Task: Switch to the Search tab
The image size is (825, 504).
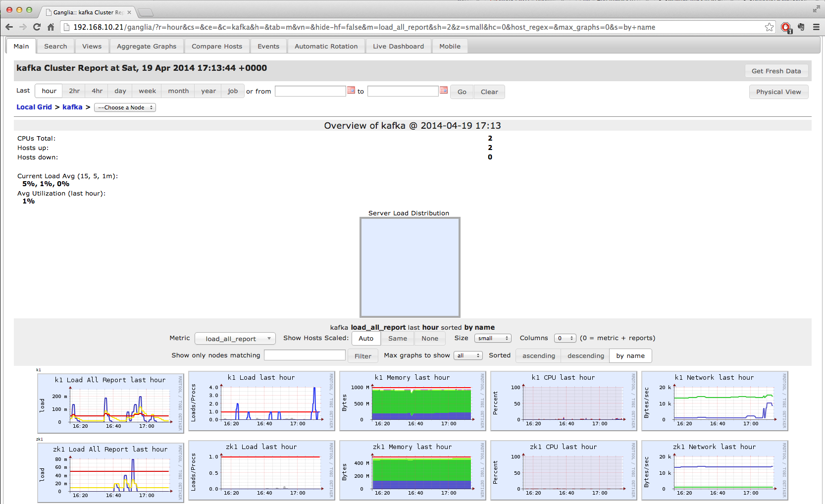Action: coord(55,46)
